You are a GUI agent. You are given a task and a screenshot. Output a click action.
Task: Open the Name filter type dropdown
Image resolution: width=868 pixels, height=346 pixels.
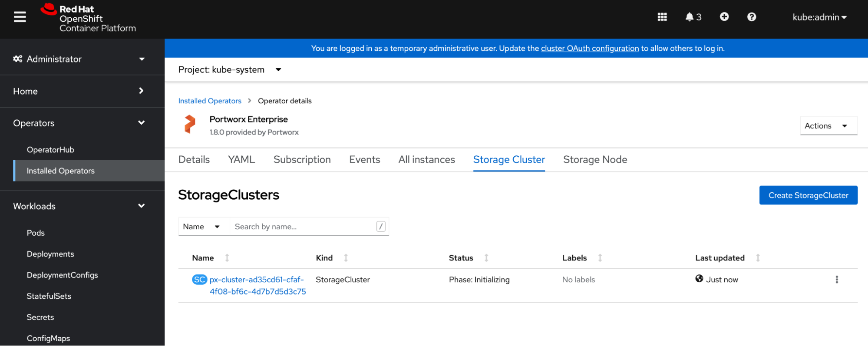[x=202, y=227]
